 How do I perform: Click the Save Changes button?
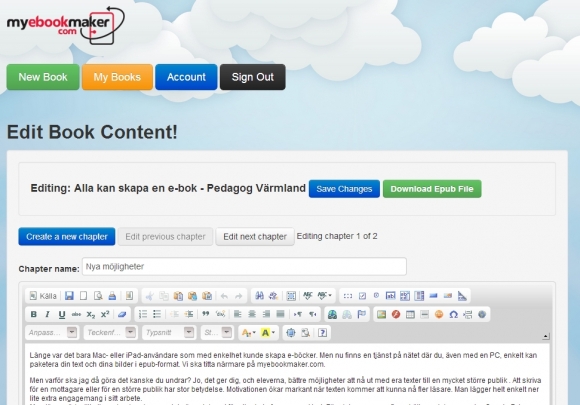coord(344,189)
